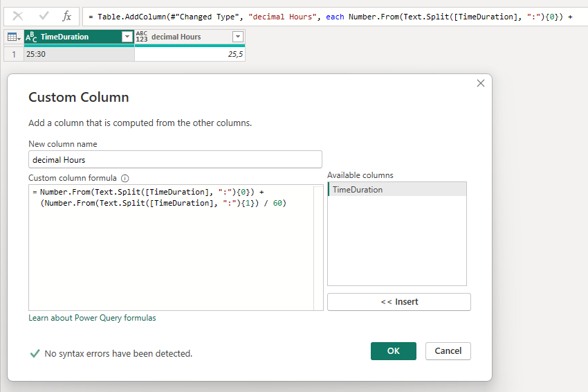Viewport: 588px width, 392px height.
Task: Open the TimeDuration column filter dropdown
Action: click(127, 37)
